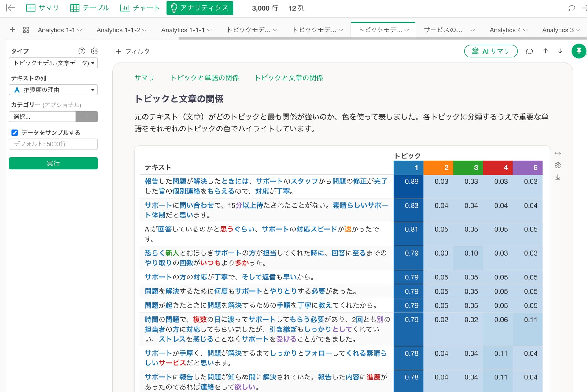Click the orange topic 2 header swatch
Screen dimensions: 587x392
tap(438, 168)
